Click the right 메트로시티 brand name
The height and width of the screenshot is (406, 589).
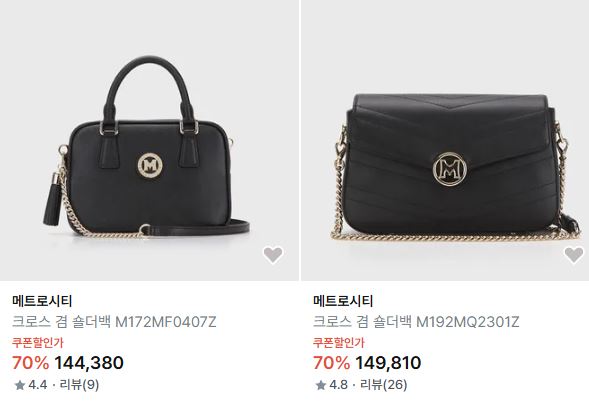point(343,300)
